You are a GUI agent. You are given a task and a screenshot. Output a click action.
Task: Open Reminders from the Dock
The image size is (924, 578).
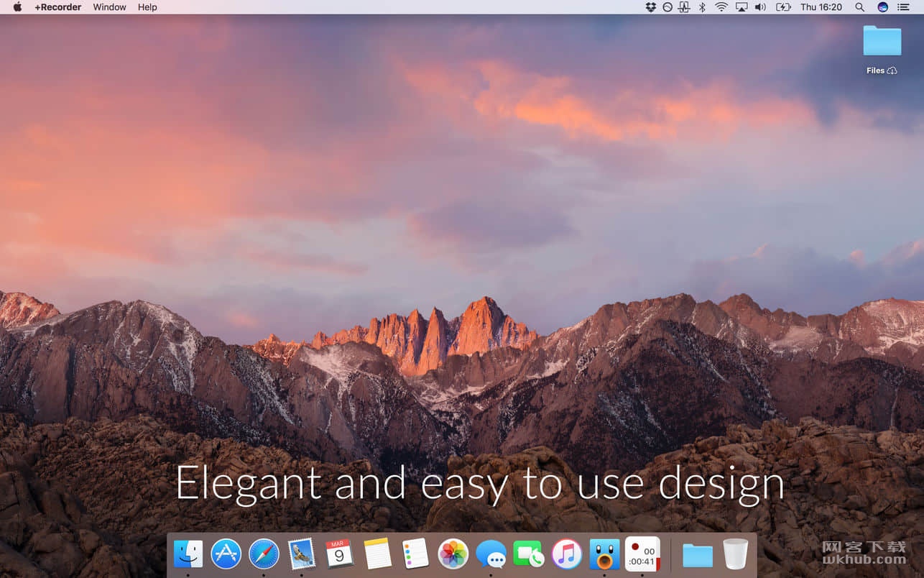point(415,554)
